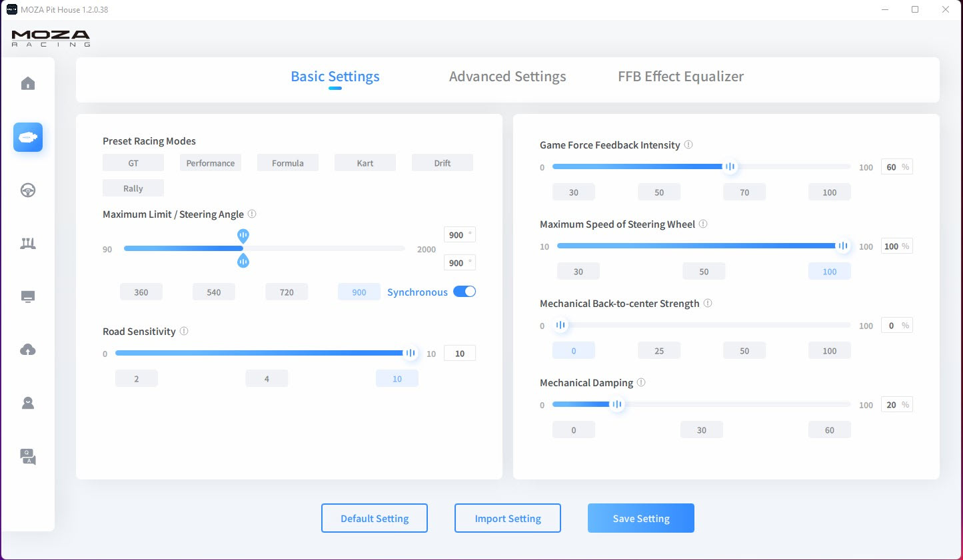This screenshot has width=963, height=560.
Task: Open the FFB Effect Equalizer tab
Action: 680,77
